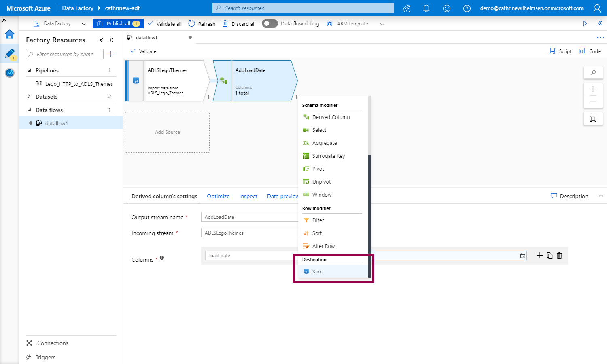Choose Derived Column transformation in menu
This screenshot has height=364, width=607.
pyautogui.click(x=331, y=117)
